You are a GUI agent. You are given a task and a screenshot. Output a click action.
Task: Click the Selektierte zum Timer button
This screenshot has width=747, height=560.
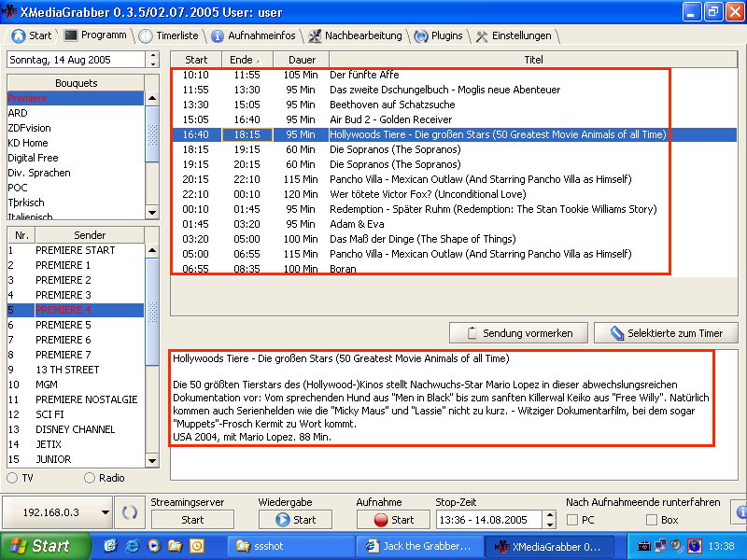[666, 333]
